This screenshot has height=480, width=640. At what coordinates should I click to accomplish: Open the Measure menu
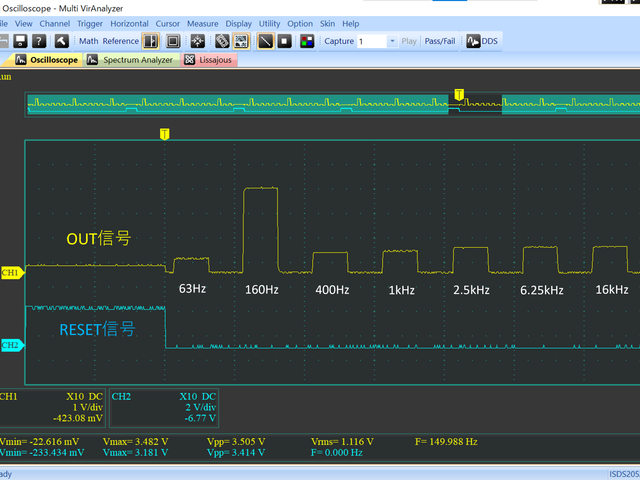click(x=202, y=23)
